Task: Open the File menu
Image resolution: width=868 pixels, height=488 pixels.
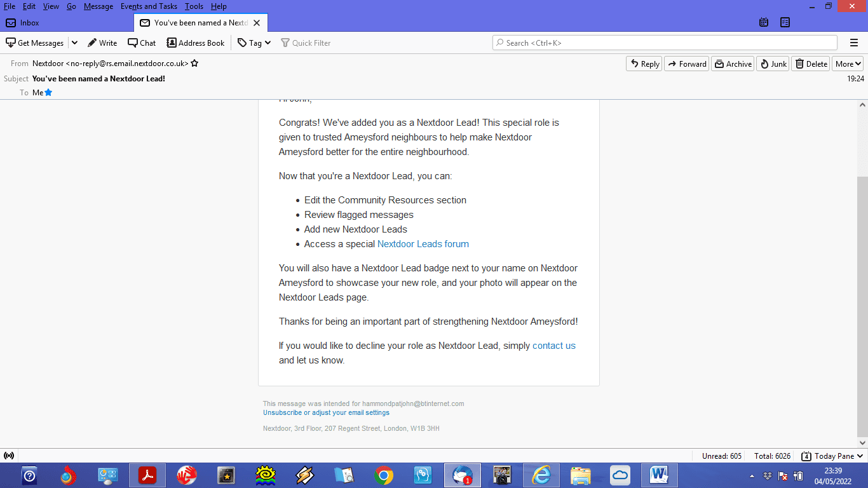Action: 10,6
